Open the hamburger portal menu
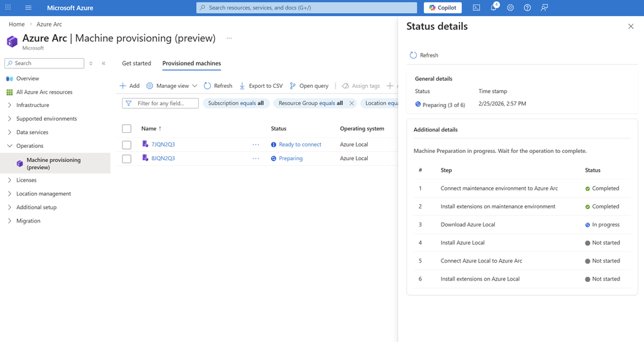The height and width of the screenshot is (342, 644). 28,7
